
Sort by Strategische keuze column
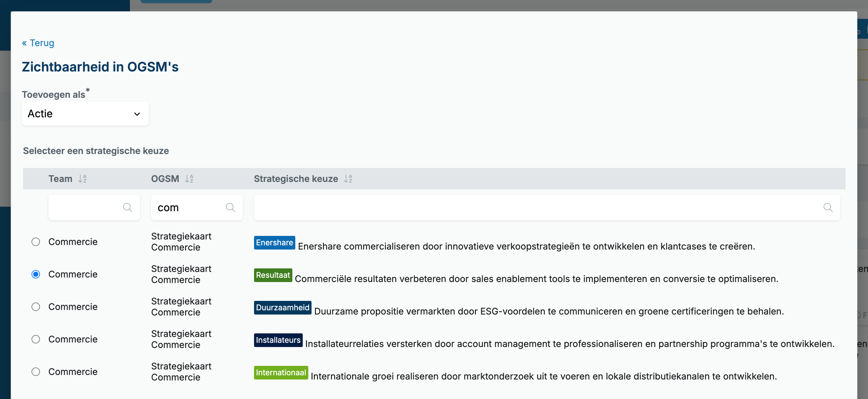point(348,179)
